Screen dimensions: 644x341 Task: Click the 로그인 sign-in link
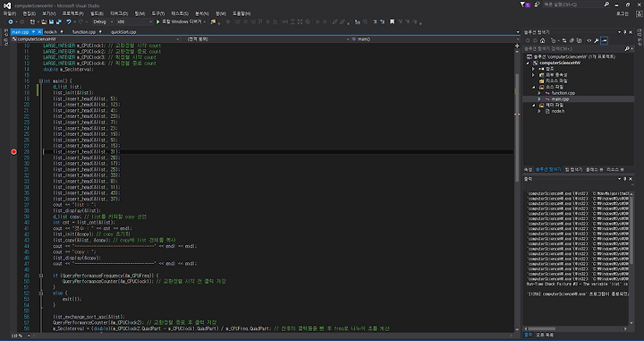coord(623,13)
